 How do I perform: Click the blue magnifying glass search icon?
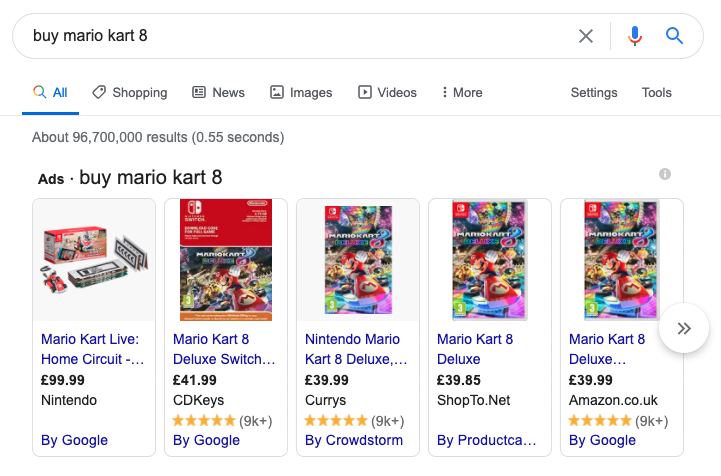(x=674, y=35)
